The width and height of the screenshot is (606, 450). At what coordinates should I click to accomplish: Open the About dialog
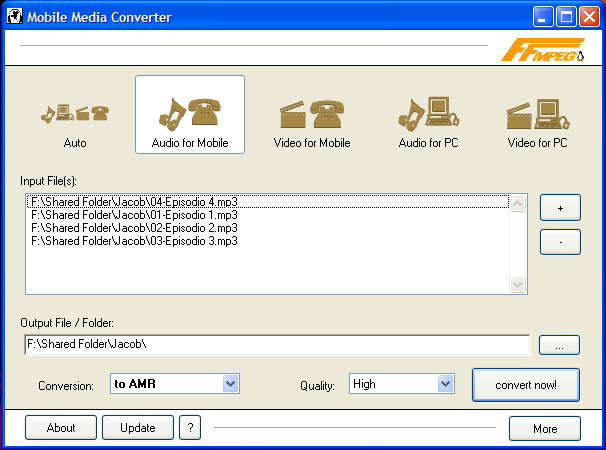(x=61, y=428)
